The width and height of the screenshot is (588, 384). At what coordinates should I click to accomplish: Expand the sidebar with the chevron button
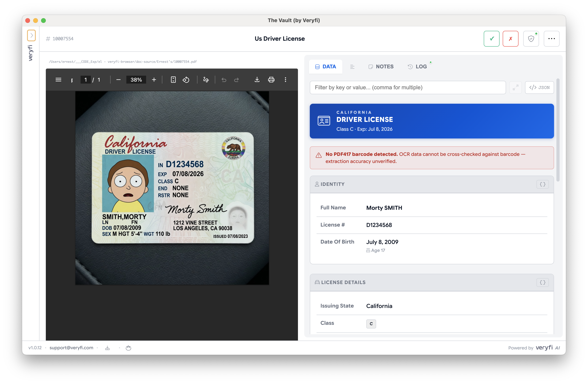(31, 35)
